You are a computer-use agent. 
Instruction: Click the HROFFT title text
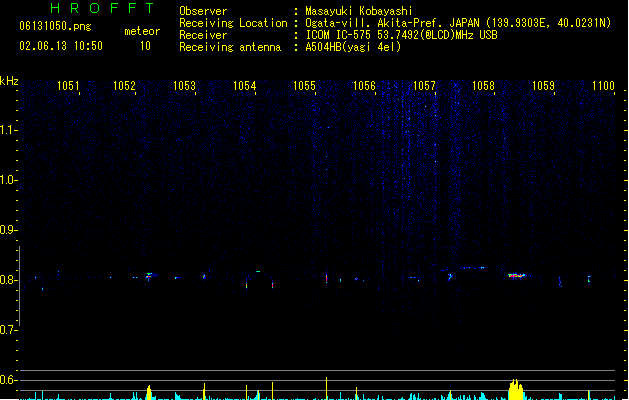pyautogui.click(x=103, y=8)
